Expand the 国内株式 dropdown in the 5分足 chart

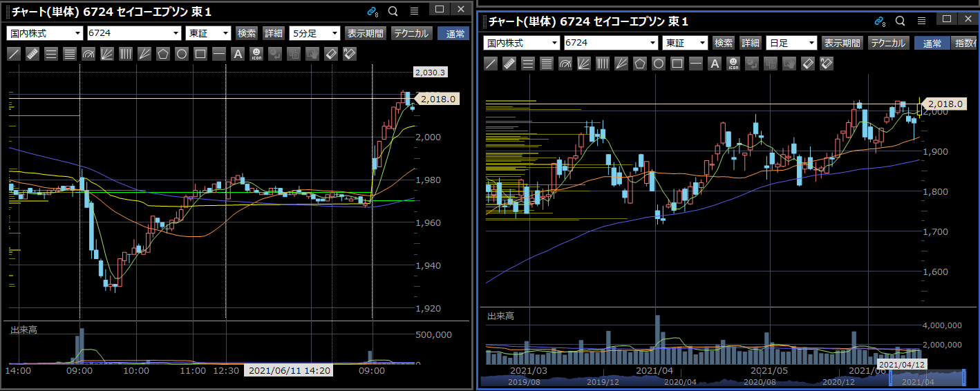pos(45,33)
